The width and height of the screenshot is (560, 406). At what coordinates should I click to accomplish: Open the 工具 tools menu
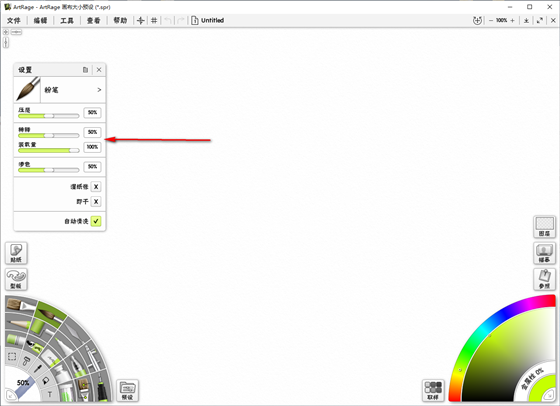click(67, 20)
